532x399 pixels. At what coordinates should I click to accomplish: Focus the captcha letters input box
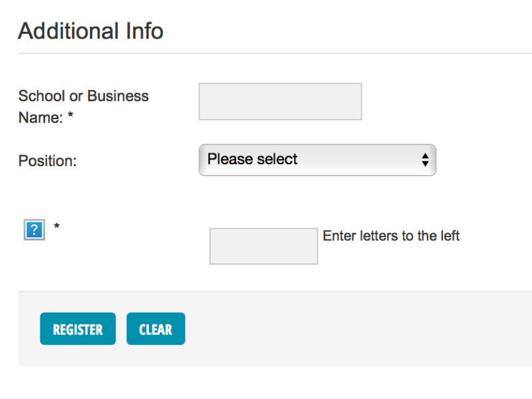pos(263,246)
